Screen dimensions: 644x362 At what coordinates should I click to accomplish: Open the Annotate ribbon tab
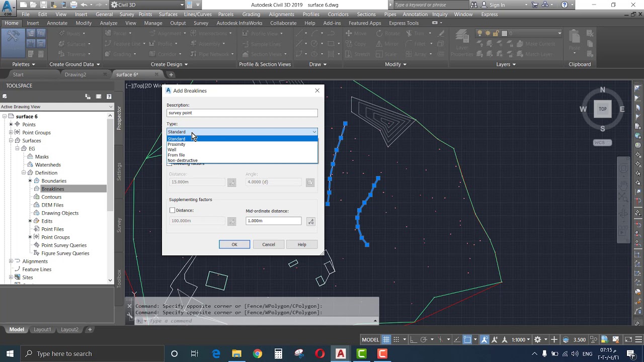[x=57, y=23]
